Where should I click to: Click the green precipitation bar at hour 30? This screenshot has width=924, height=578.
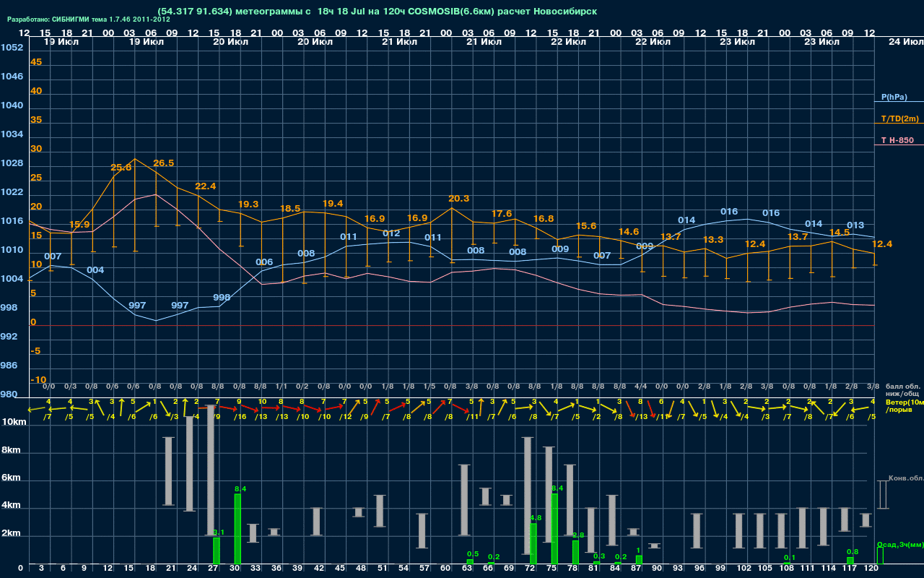(x=237, y=529)
